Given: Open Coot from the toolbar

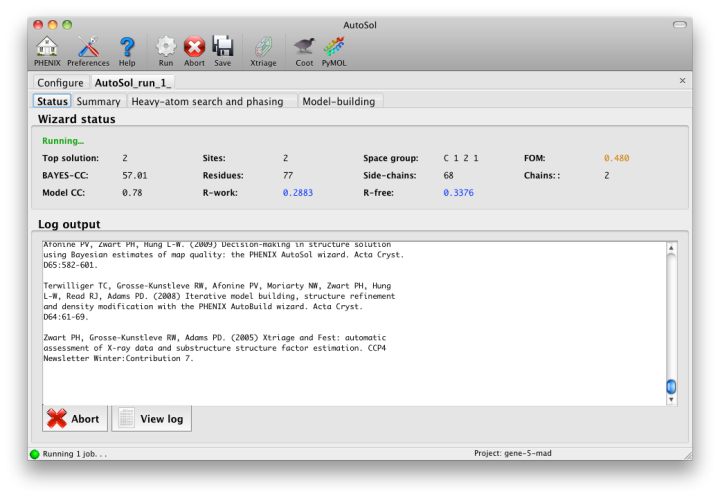Looking at the screenshot, I should tap(304, 50).
